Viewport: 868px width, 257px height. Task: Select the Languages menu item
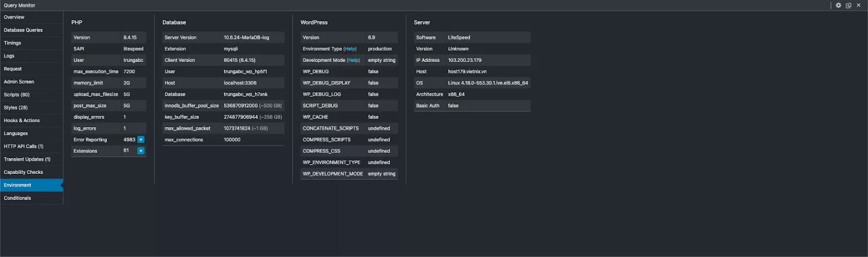coord(31,134)
